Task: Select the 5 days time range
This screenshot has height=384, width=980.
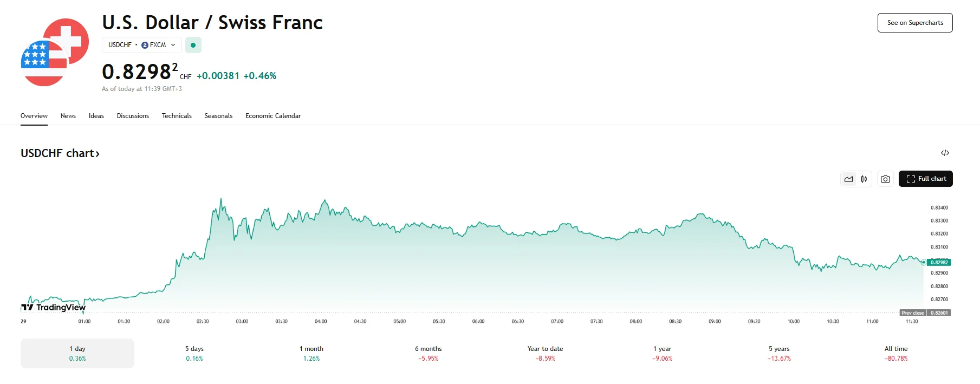Action: pos(194,353)
